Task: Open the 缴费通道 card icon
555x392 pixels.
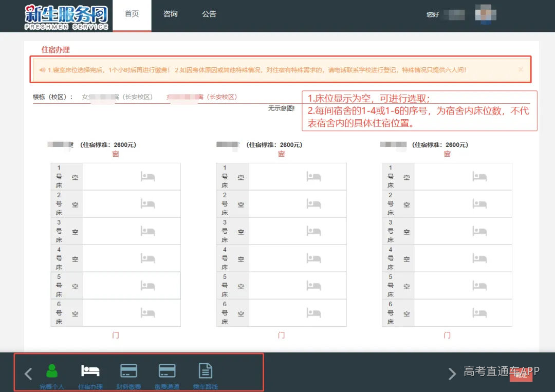Action: [166, 371]
